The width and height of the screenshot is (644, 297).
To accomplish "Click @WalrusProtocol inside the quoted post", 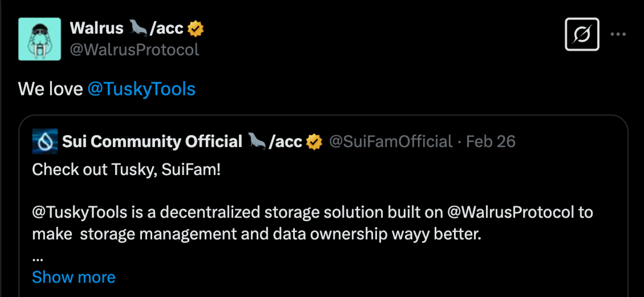I will tap(510, 213).
